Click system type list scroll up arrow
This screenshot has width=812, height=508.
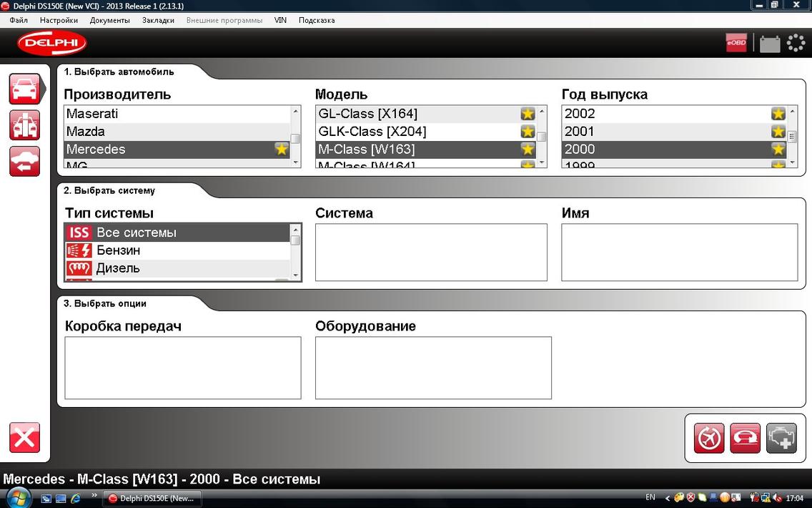pyautogui.click(x=296, y=229)
